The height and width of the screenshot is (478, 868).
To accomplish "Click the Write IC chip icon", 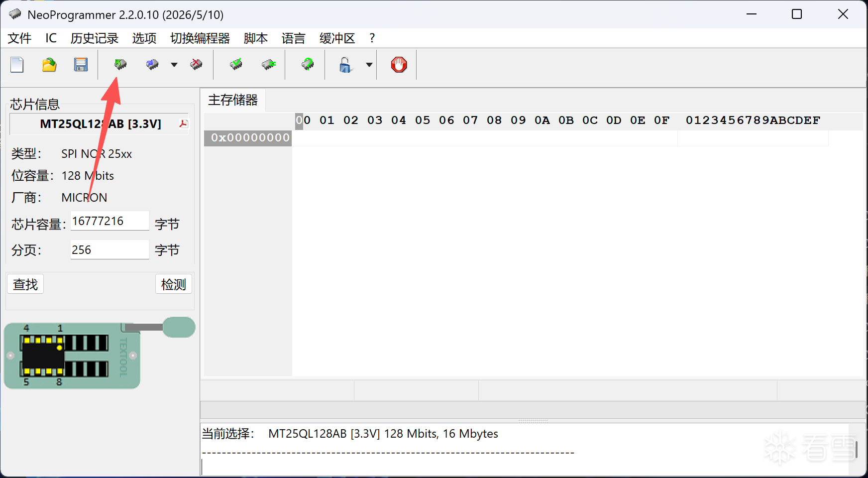I will (x=152, y=64).
